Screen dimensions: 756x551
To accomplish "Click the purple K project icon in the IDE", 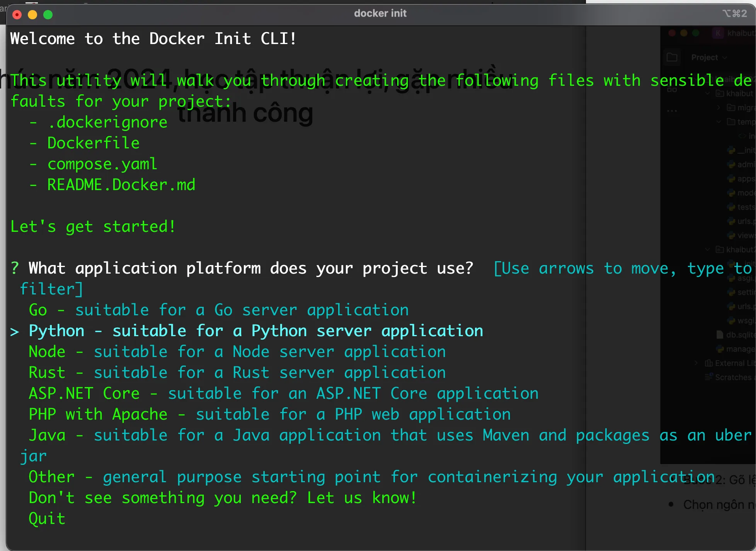I will tap(718, 33).
